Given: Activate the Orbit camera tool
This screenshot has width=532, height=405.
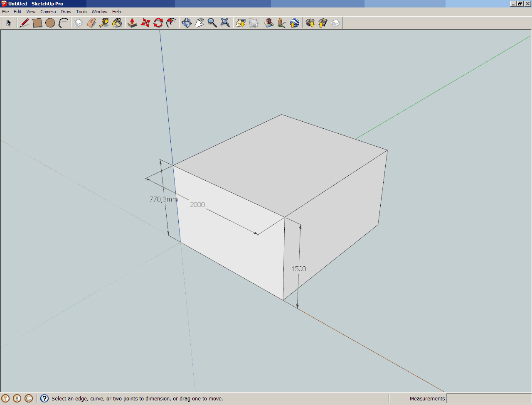Looking at the screenshot, I should click(187, 23).
